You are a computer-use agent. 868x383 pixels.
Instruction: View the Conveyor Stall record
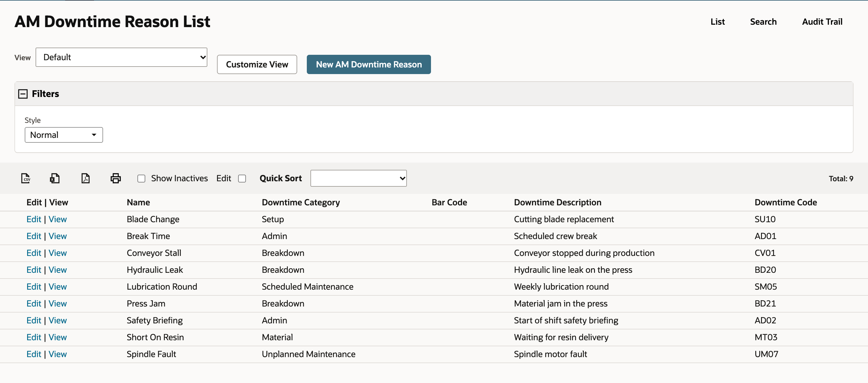(x=58, y=253)
